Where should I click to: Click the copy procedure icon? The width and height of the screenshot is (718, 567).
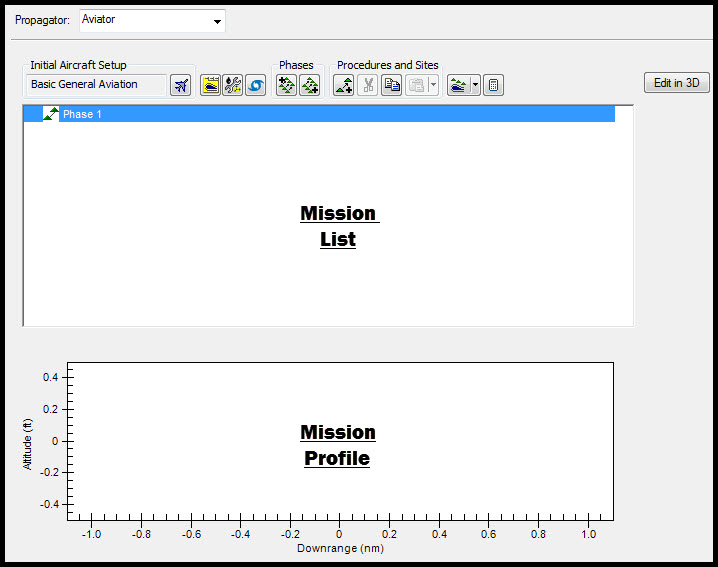coord(392,85)
